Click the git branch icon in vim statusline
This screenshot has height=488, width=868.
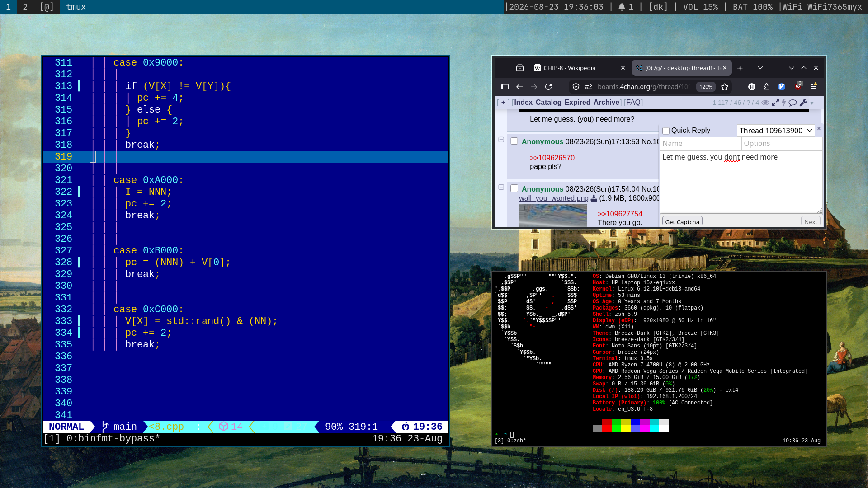point(105,427)
